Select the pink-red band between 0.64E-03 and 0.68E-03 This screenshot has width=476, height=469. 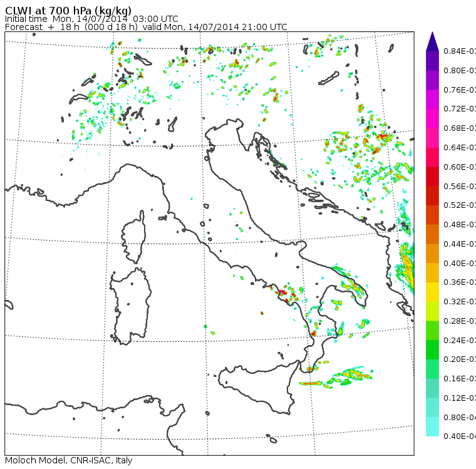point(432,138)
